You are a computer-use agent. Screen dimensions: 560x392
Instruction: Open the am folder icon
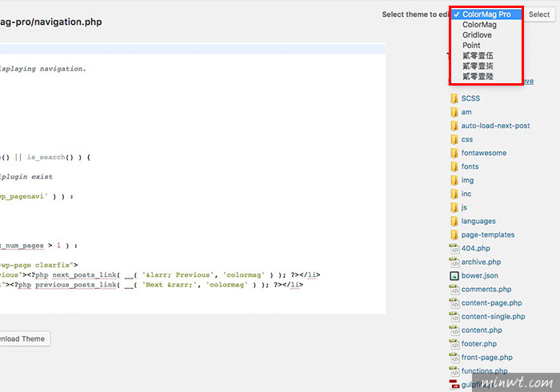[454, 112]
